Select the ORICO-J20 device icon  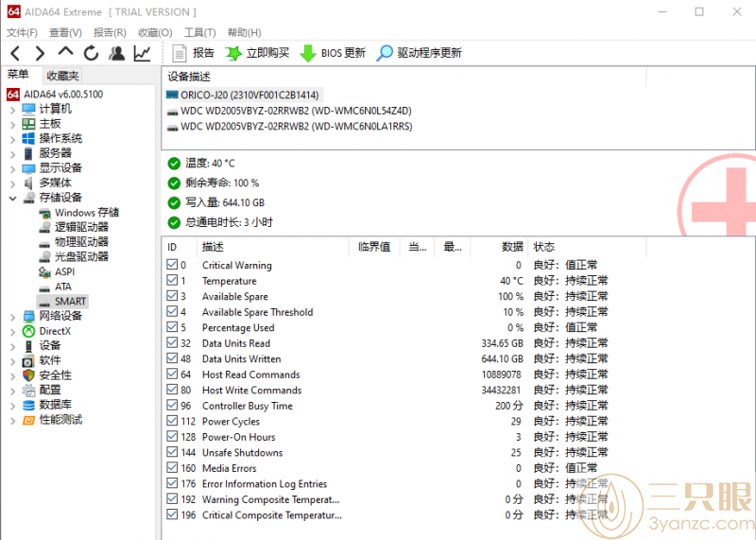pyautogui.click(x=172, y=95)
